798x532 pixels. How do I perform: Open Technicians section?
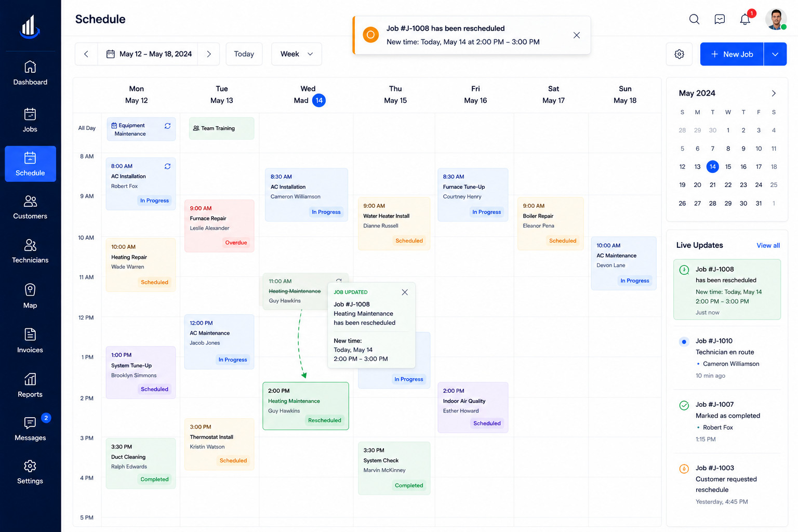30,251
